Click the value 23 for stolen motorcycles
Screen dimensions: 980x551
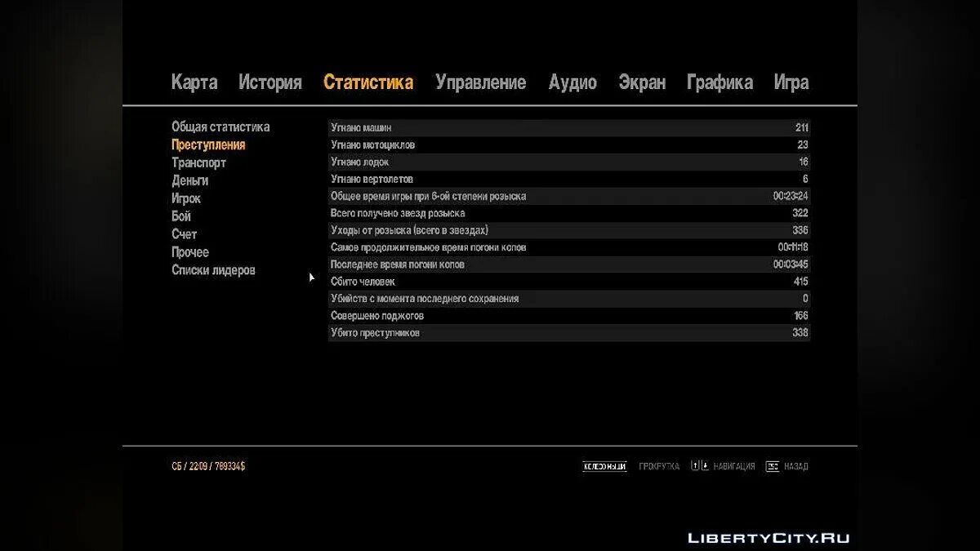[x=803, y=144]
